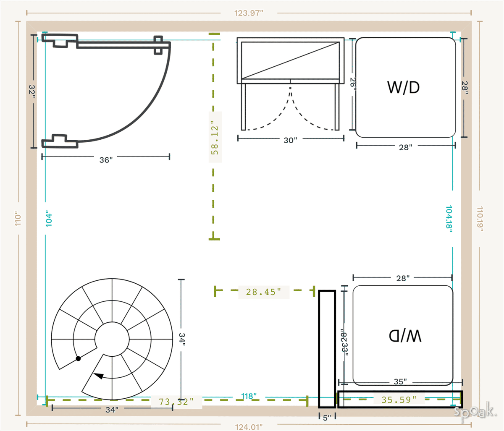Click the horizontal 34" dimension below the staircase

coord(112,410)
